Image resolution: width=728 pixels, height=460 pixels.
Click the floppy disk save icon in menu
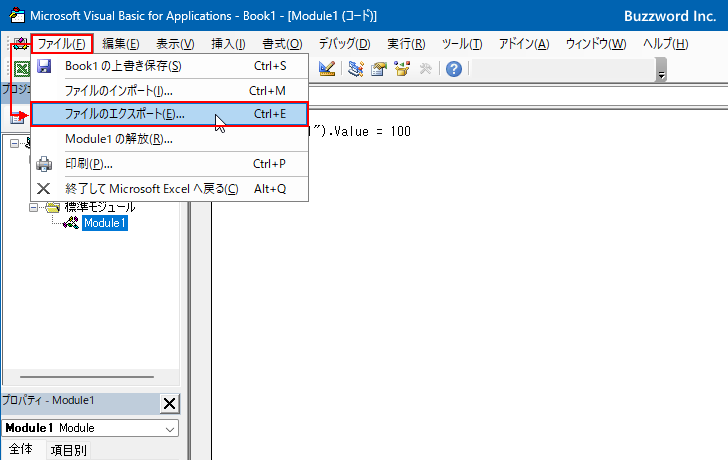click(44, 66)
